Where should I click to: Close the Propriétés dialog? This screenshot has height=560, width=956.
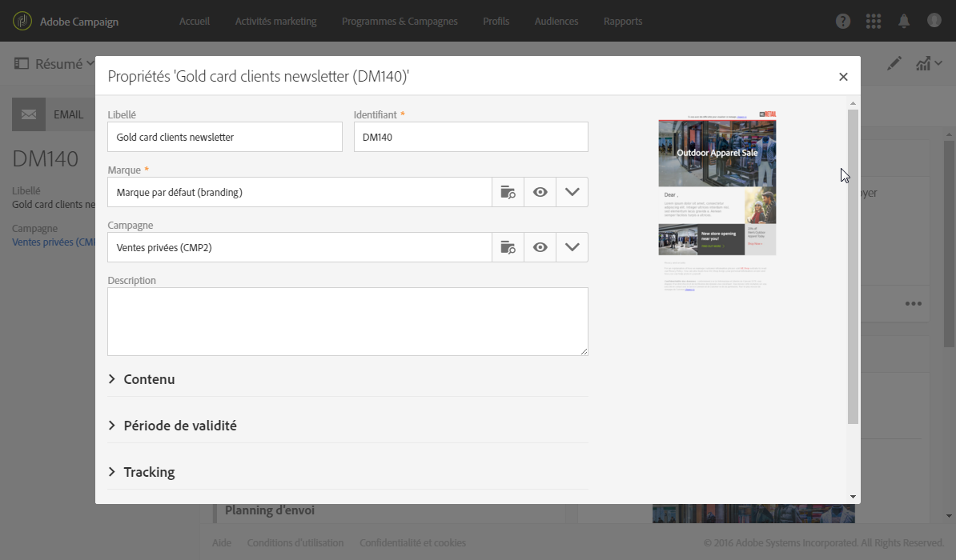coord(843,77)
